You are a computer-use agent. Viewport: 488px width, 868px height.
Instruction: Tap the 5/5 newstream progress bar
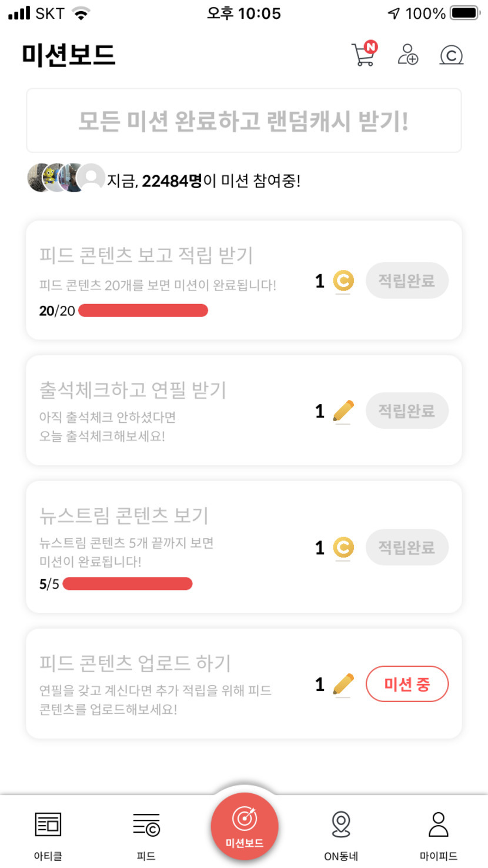coord(128,584)
